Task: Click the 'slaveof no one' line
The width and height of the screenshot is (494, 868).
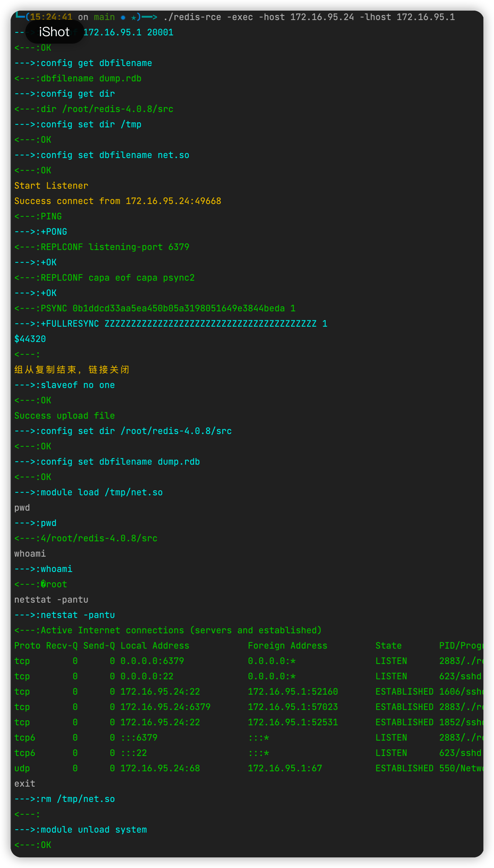Action: (65, 385)
